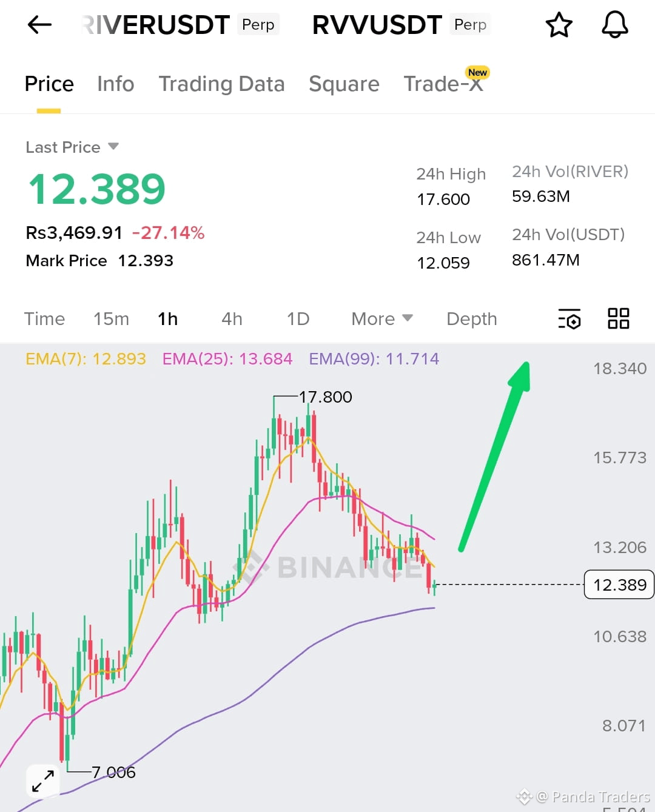Open the Square tab
This screenshot has width=655, height=812.
pyautogui.click(x=344, y=84)
